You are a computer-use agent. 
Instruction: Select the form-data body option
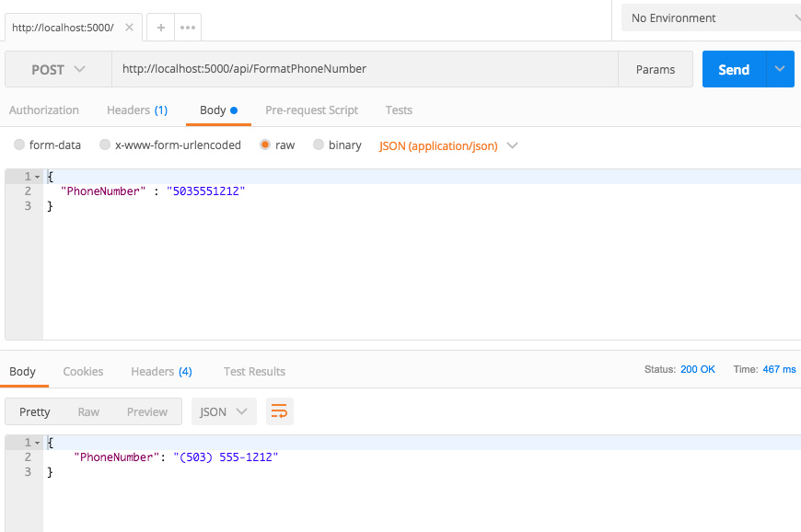pos(19,145)
